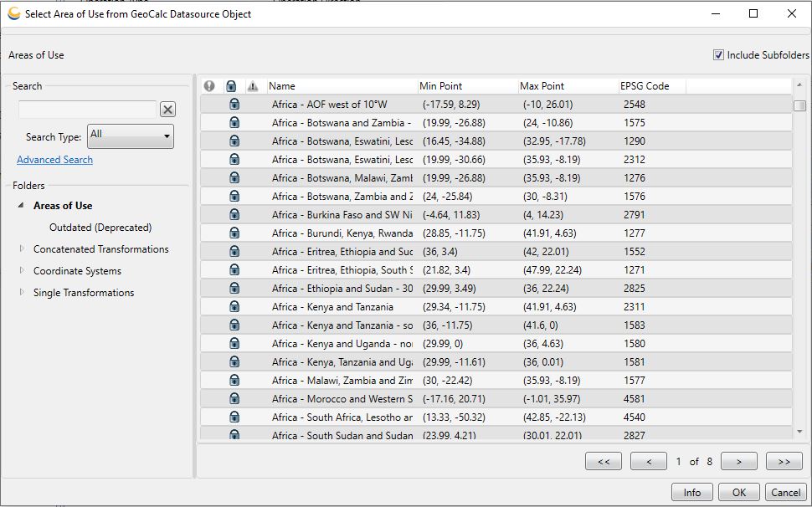Open the Search Type dropdown

coord(131,136)
